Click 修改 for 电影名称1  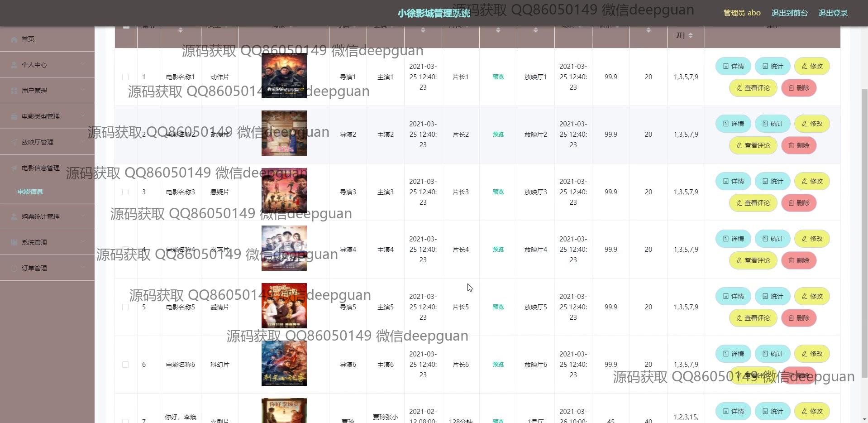(x=812, y=66)
